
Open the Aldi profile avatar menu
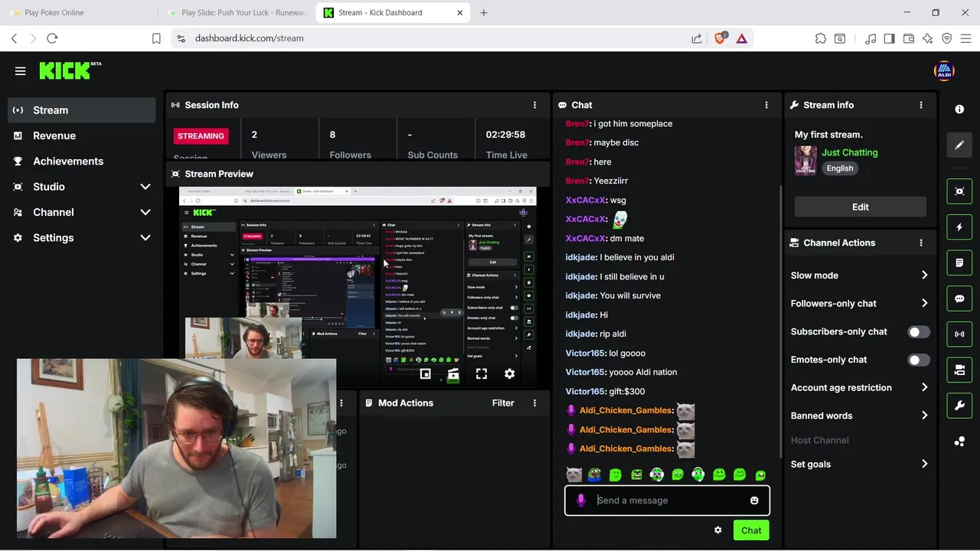pos(944,71)
